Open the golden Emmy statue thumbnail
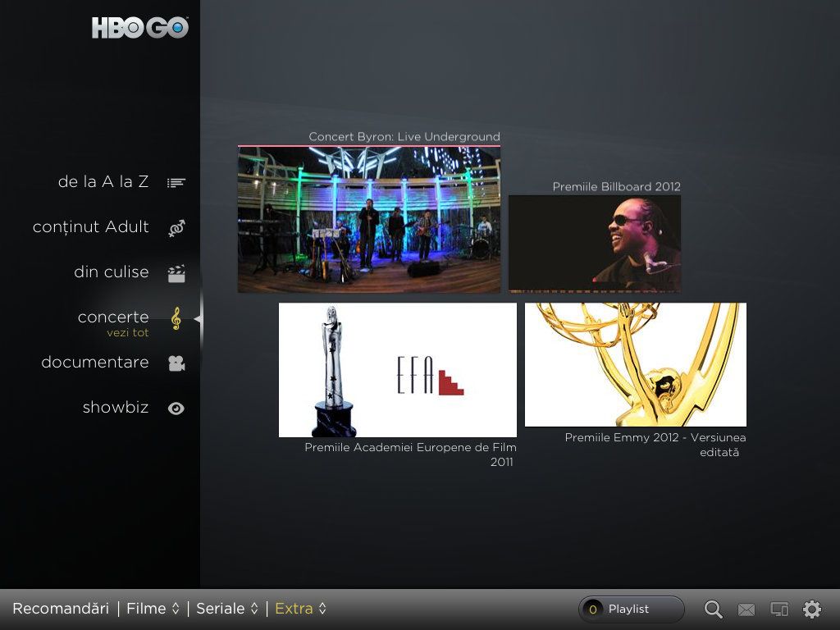The image size is (840, 630). (636, 365)
